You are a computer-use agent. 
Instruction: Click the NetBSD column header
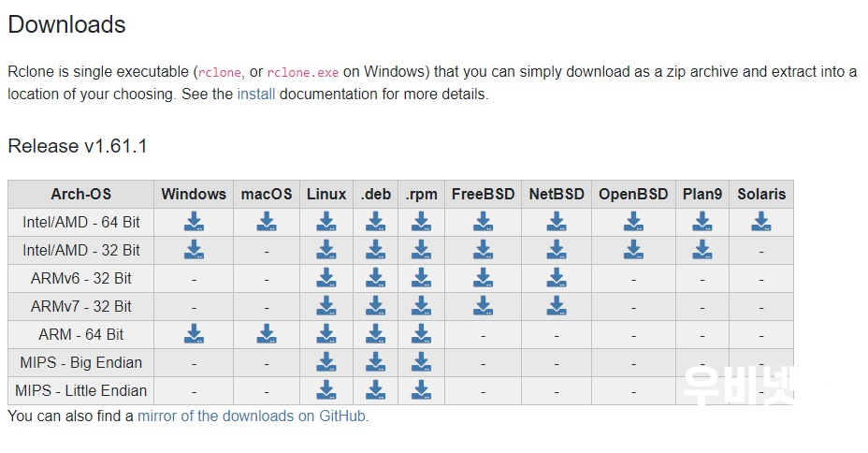tap(557, 194)
